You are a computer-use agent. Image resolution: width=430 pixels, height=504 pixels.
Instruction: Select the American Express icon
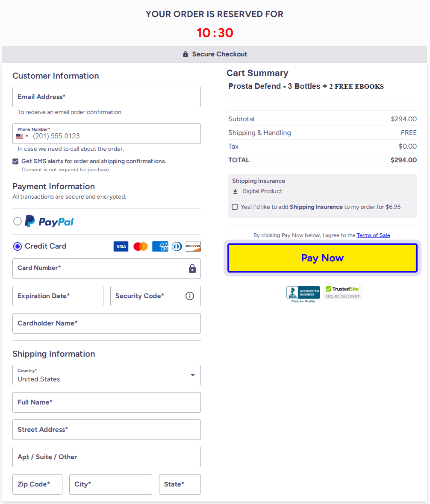coord(160,246)
